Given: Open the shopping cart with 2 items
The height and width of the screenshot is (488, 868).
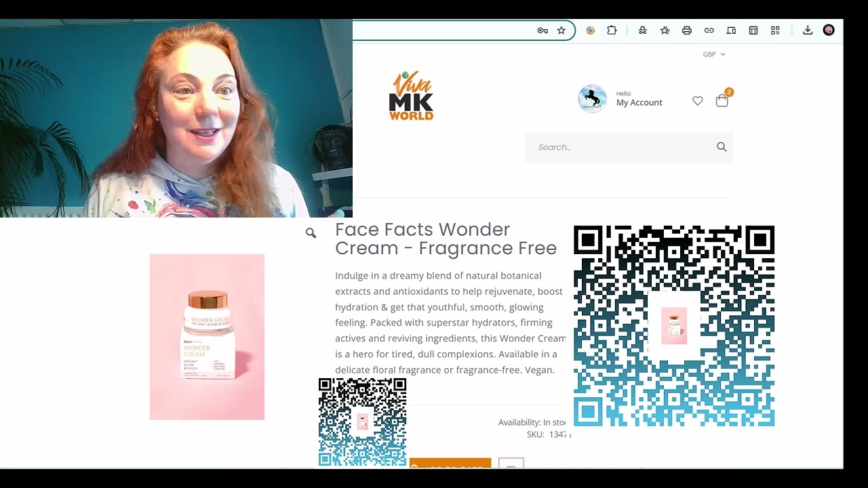Looking at the screenshot, I should pos(722,100).
